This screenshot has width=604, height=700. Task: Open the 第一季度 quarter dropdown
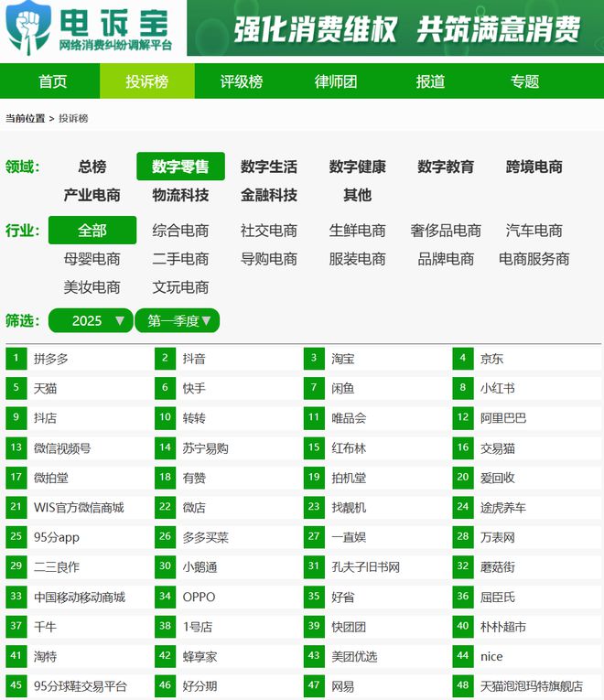(178, 321)
